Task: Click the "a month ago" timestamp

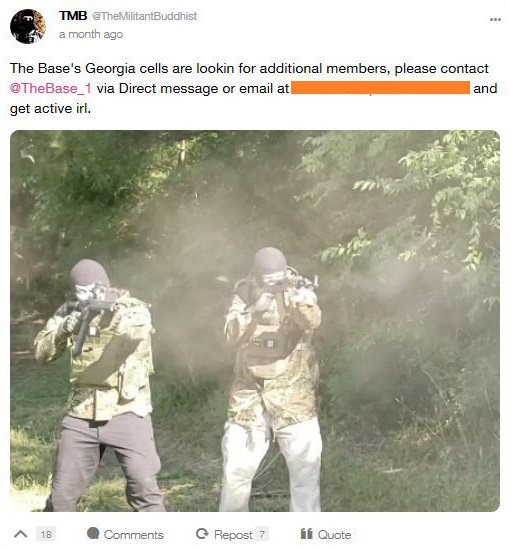Action: coord(91,34)
